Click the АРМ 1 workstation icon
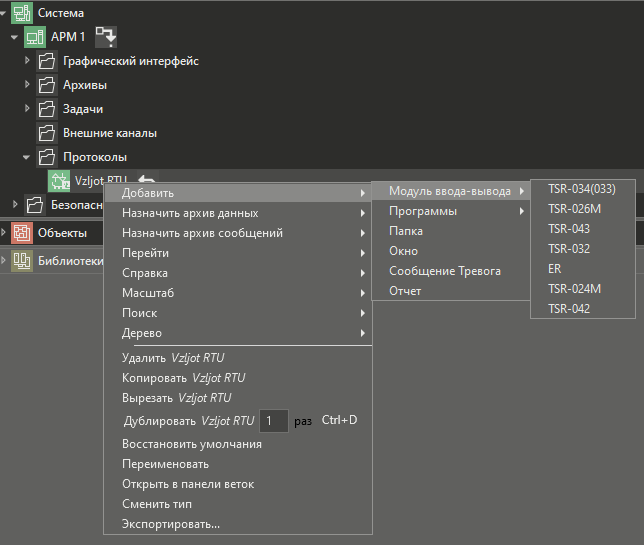644x545 pixels. pos(35,37)
